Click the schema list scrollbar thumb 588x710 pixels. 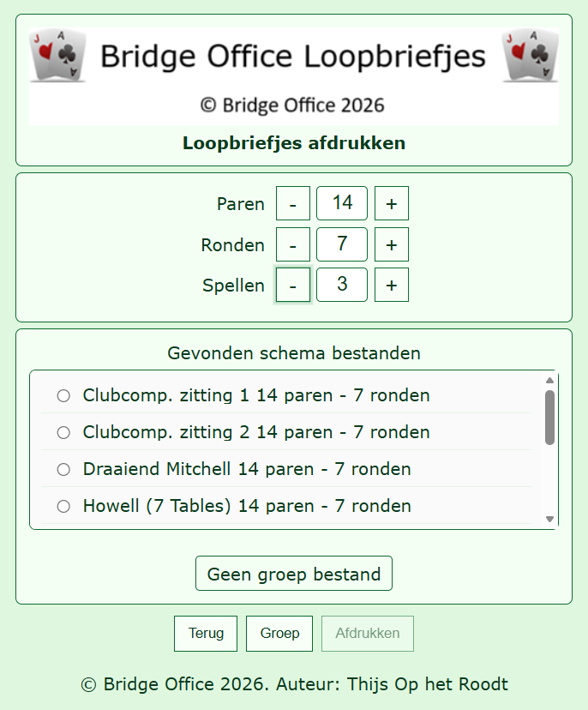click(550, 418)
